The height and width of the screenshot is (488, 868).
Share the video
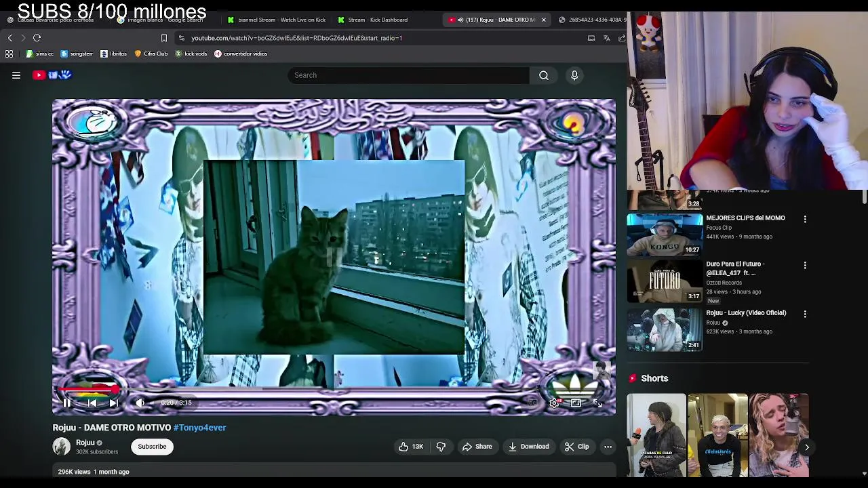477,447
